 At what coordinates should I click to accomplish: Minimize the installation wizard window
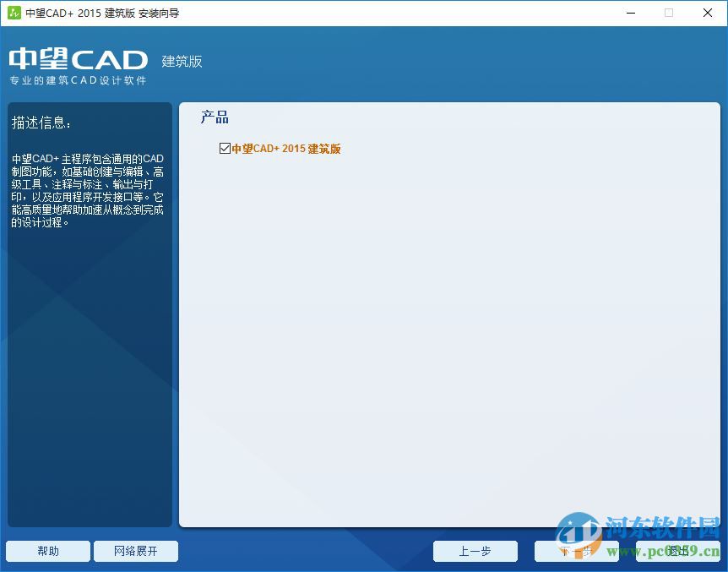tap(630, 13)
